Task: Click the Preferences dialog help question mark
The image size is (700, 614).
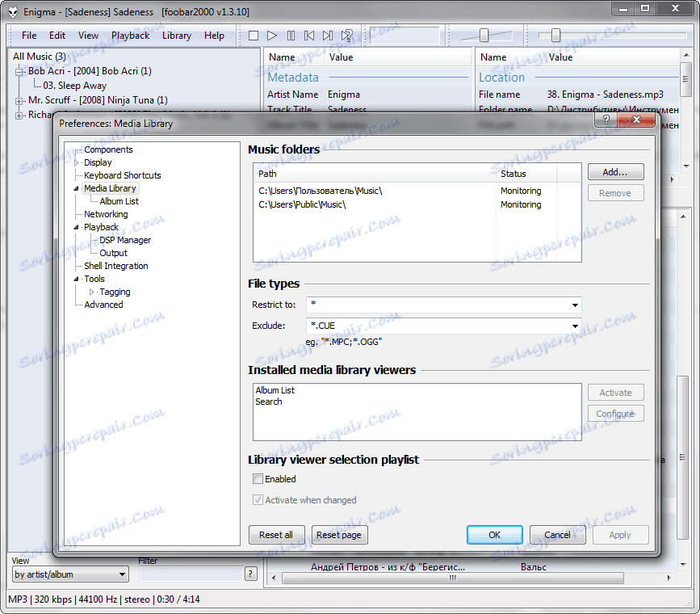Action: tap(606, 120)
